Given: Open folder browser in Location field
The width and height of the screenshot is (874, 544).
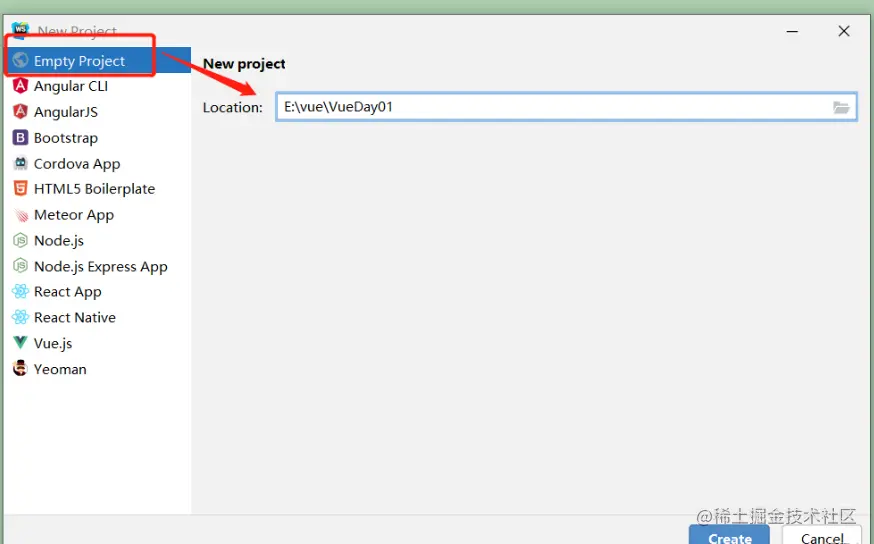Looking at the screenshot, I should [841, 107].
